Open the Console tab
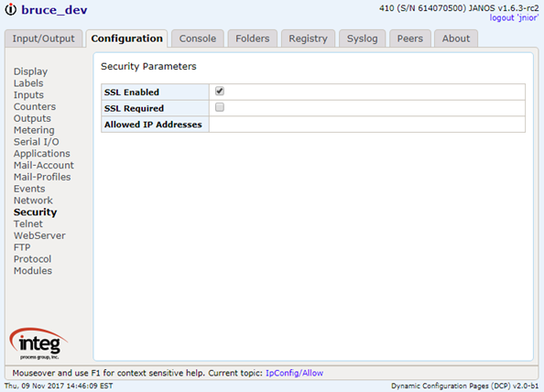Image resolution: width=544 pixels, height=392 pixels. (x=198, y=38)
